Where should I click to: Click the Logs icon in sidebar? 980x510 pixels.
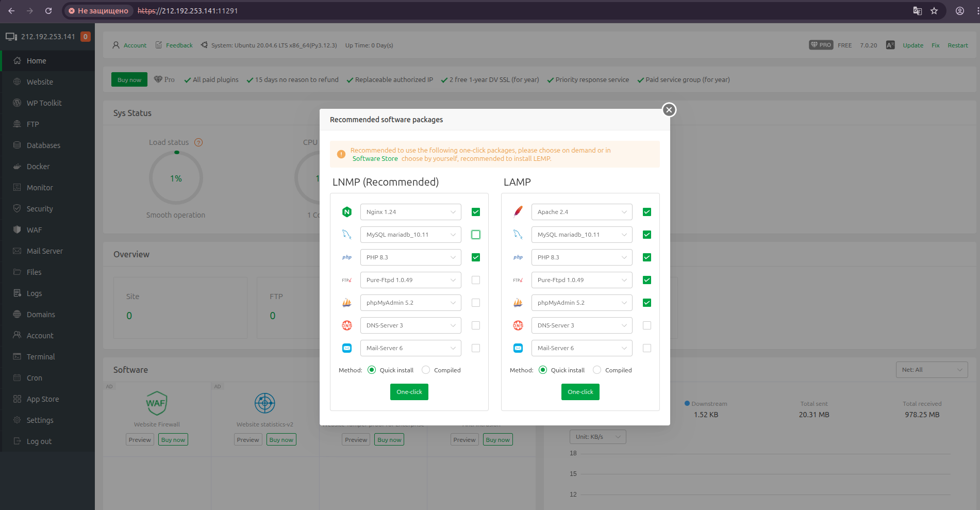tap(17, 293)
